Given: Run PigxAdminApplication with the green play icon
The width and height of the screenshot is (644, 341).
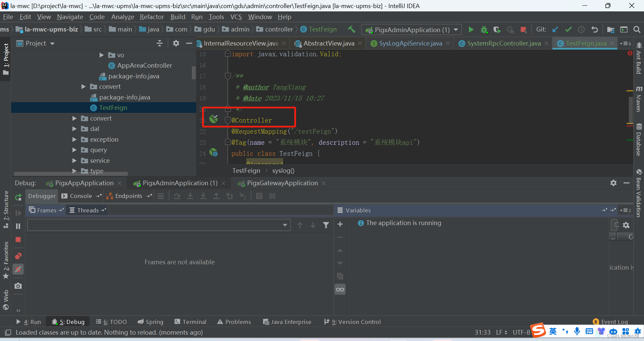Looking at the screenshot, I should [x=471, y=29].
